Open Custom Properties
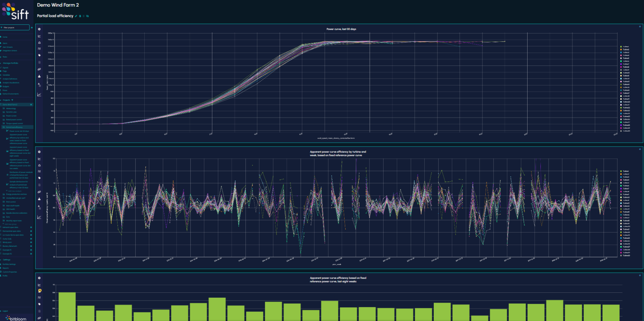 pos(9,272)
